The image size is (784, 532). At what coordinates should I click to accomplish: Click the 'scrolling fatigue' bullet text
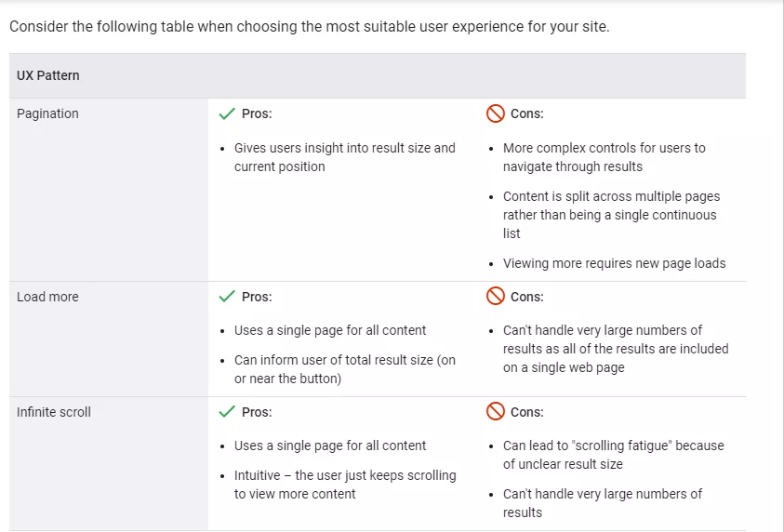coord(613,455)
